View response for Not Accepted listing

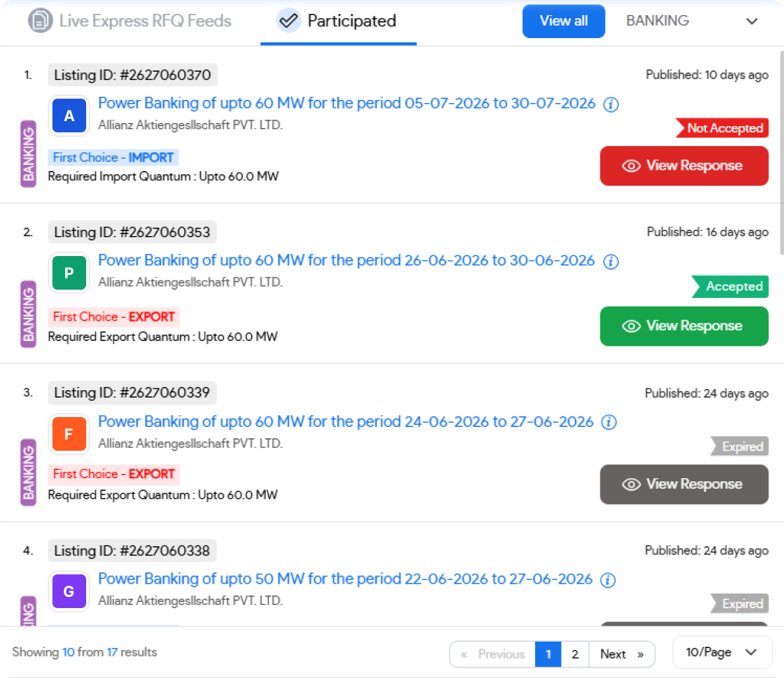(684, 166)
